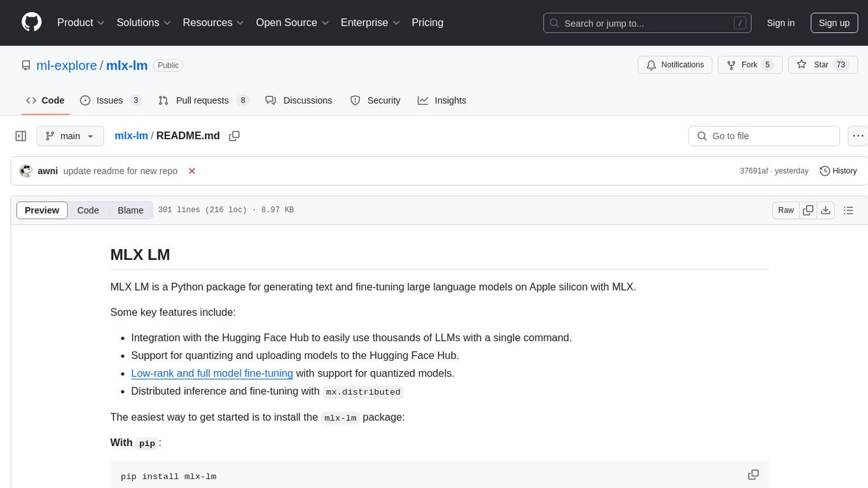Open the file History
The height and width of the screenshot is (488, 868).
tap(838, 171)
